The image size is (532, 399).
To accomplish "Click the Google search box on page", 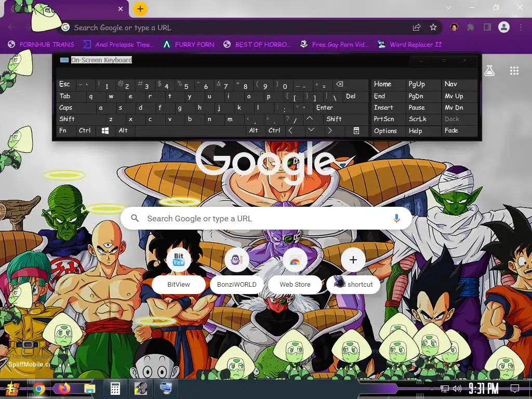I will click(x=267, y=219).
